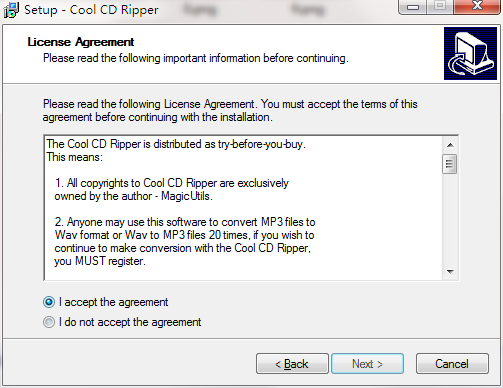Click the license text scroll down arrow
The height and width of the screenshot is (388, 503).
[x=450, y=272]
